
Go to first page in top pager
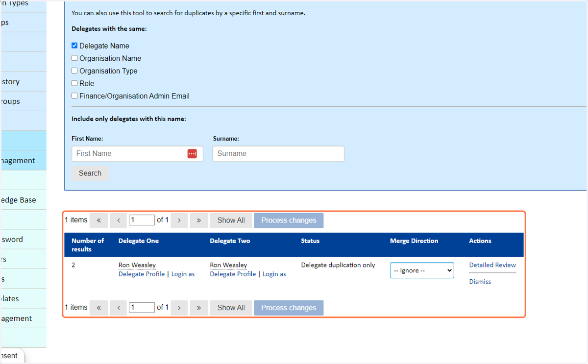coord(99,220)
